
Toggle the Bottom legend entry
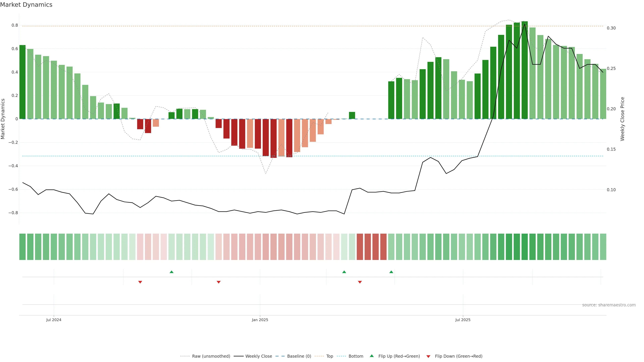(x=356, y=356)
